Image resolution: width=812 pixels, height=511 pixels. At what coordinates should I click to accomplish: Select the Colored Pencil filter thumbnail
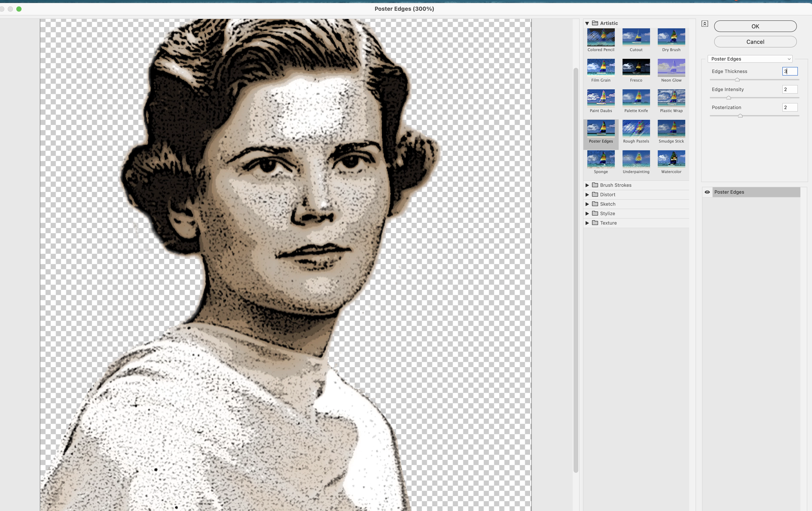pos(601,37)
